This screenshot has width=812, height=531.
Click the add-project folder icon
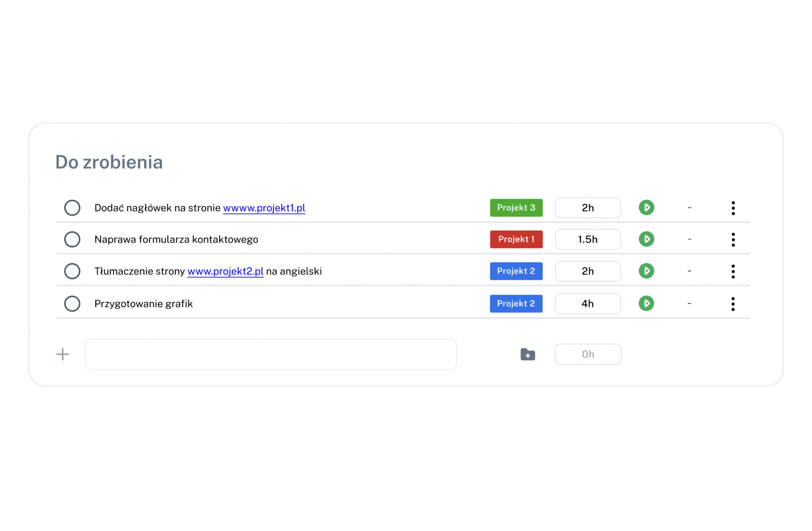click(528, 354)
